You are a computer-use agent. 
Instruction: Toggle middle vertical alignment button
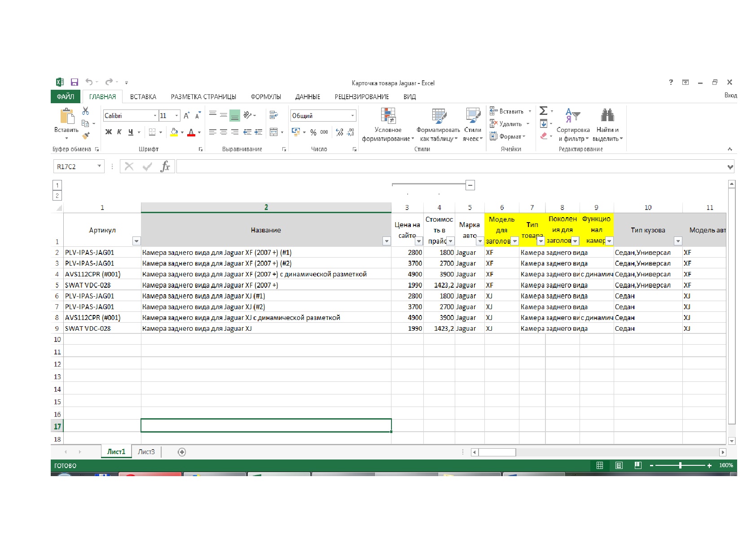pos(224,115)
